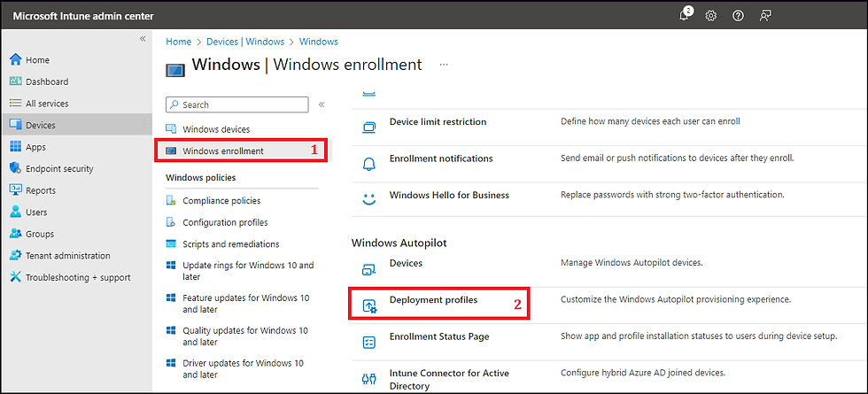Collapse the main left navigation
The width and height of the screenshot is (868, 394).
tap(143, 39)
